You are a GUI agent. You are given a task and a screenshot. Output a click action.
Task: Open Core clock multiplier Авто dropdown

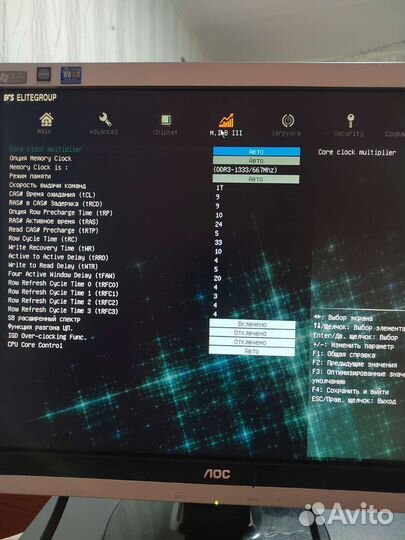[x=256, y=152]
